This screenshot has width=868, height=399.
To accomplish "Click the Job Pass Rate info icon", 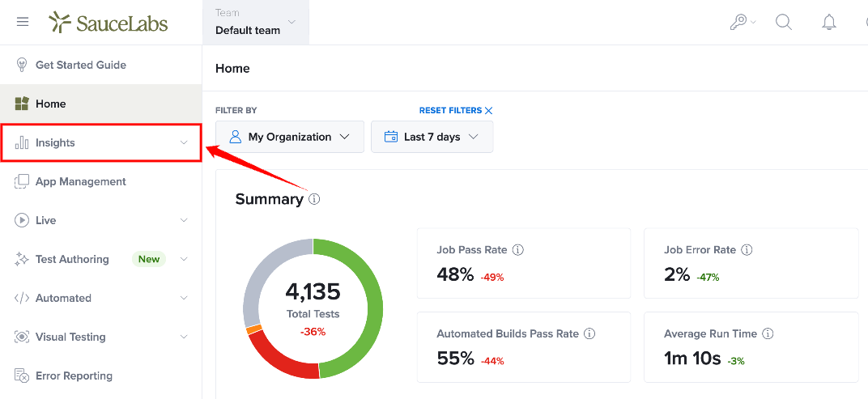I will (x=518, y=250).
